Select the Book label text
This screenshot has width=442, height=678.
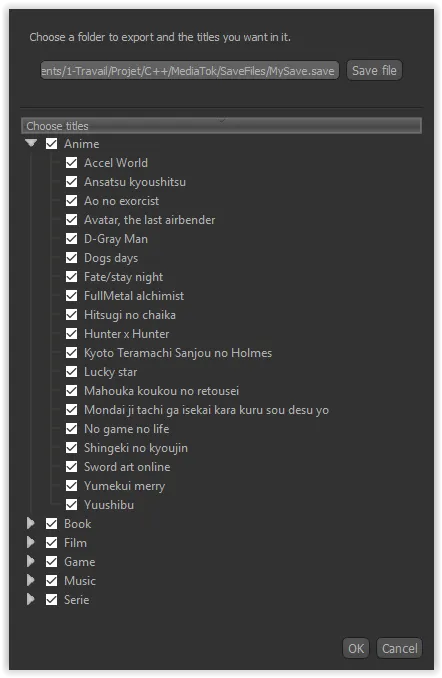77,524
